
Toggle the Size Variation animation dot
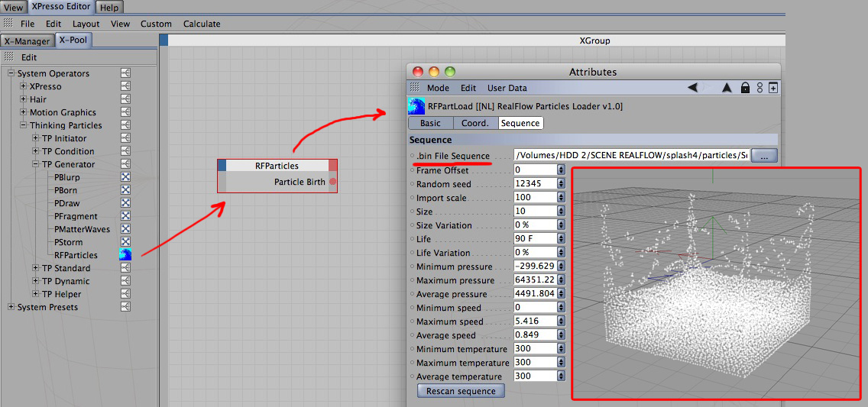pyautogui.click(x=413, y=225)
